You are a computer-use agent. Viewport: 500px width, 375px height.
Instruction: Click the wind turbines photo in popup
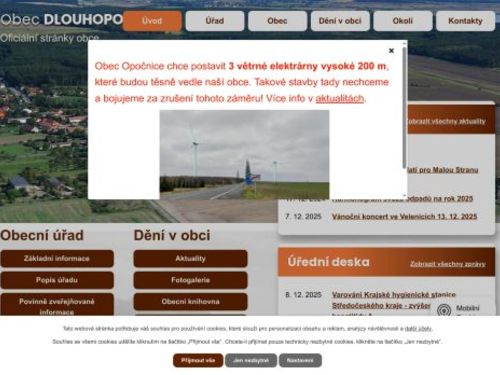(x=244, y=155)
